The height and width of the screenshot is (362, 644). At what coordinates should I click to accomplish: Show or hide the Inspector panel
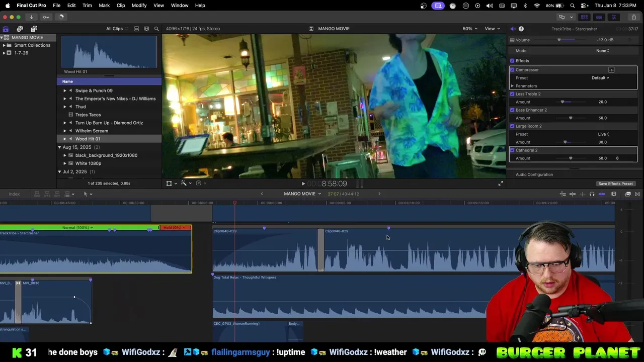613,17
